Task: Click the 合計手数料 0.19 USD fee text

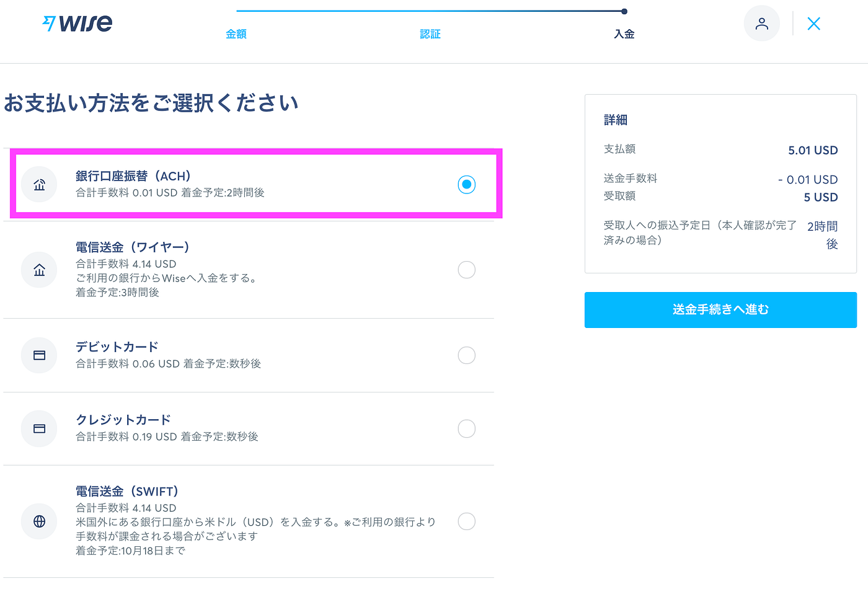Action: [126, 437]
